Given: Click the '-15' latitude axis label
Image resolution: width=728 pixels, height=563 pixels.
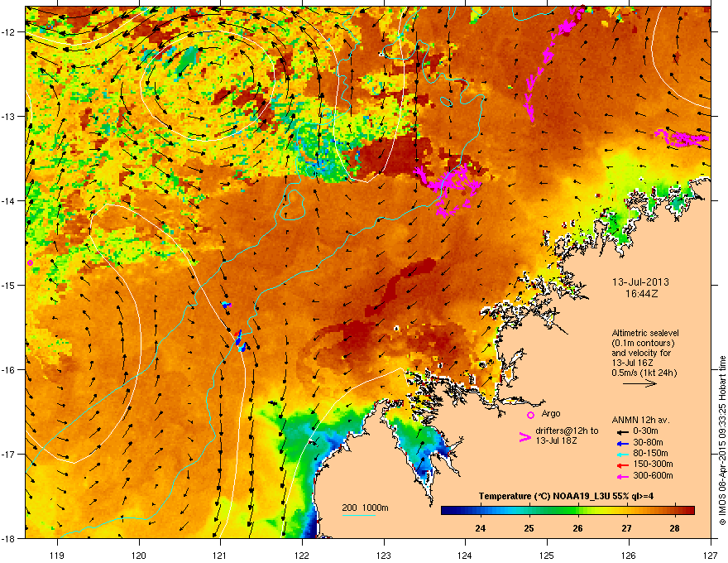Looking at the screenshot, I should coord(8,285).
